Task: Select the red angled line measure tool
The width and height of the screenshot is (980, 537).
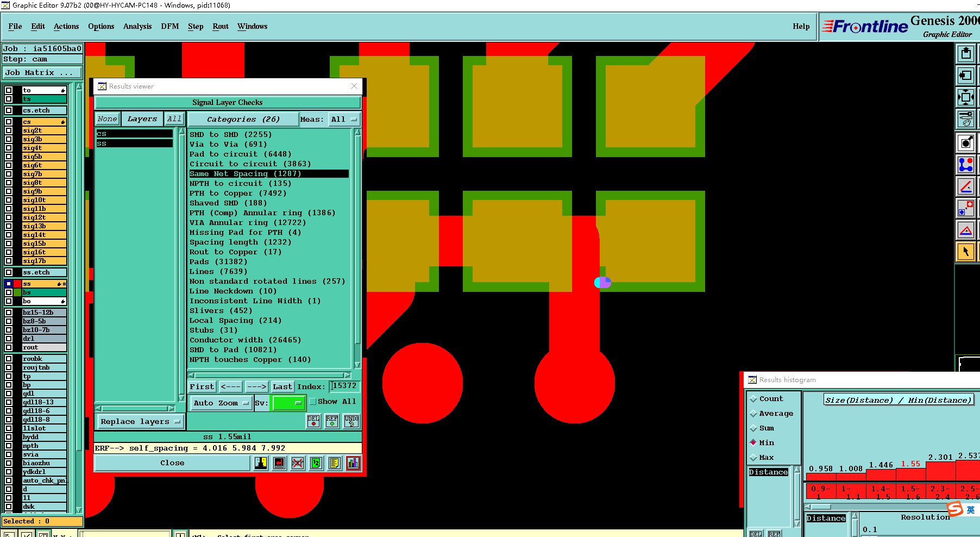Action: click(x=966, y=186)
